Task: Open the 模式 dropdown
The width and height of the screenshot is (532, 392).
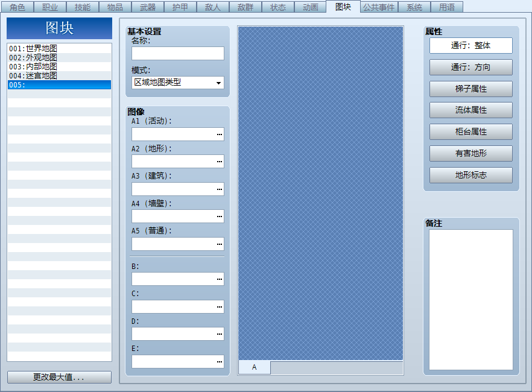Action: point(178,83)
